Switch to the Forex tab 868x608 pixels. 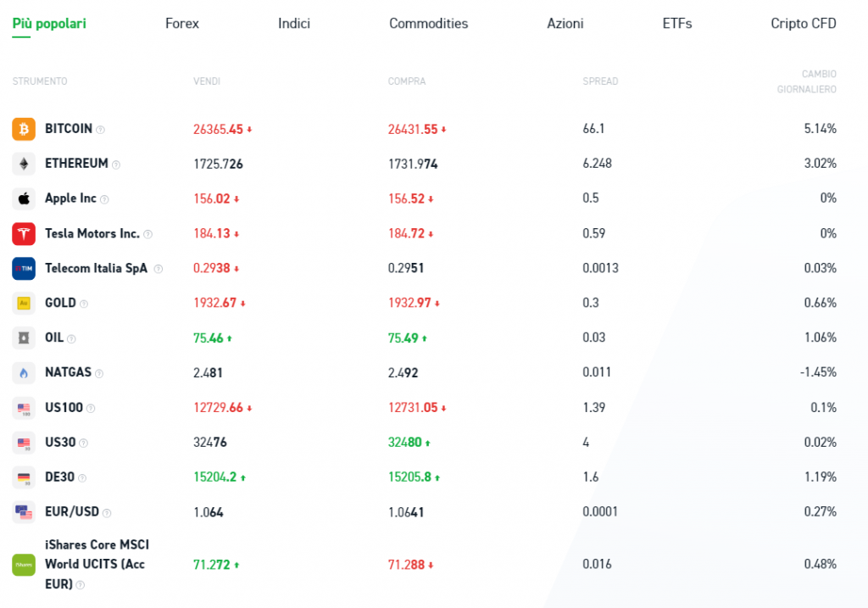(x=182, y=24)
